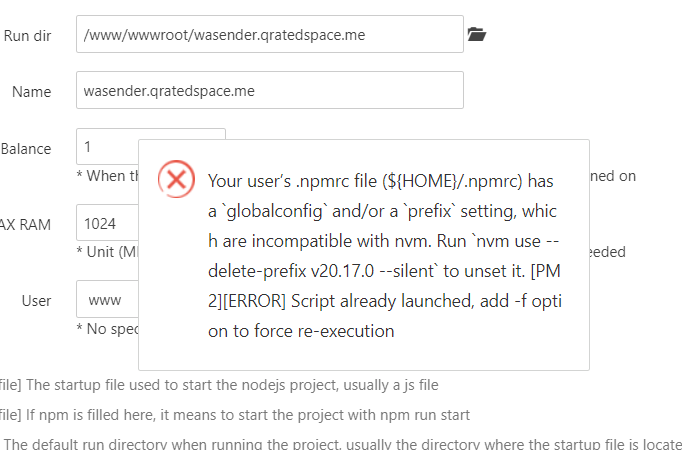Click the 'npm run start' description line
Viewport: 682px width, 450px height.
[x=235, y=415]
